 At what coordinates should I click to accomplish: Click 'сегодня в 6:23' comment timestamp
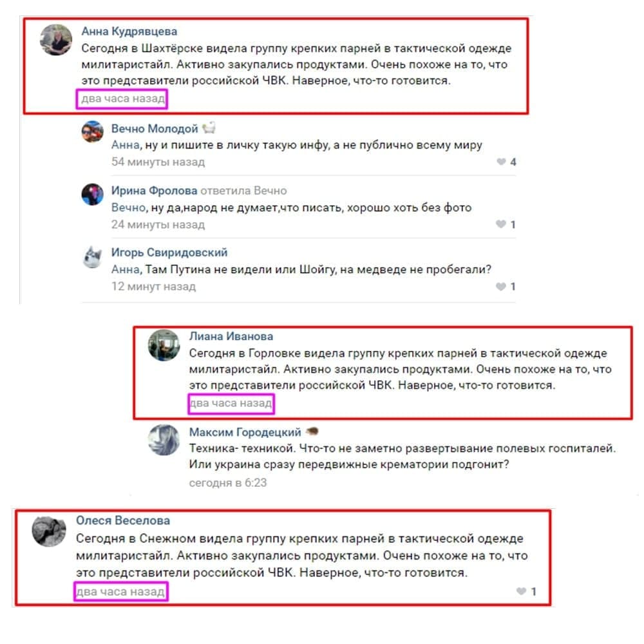(x=228, y=482)
